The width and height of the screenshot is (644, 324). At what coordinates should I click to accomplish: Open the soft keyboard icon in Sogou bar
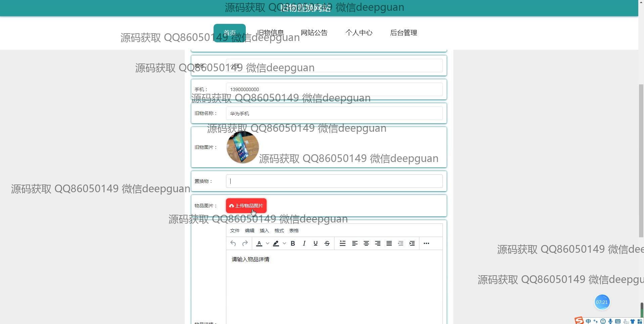pyautogui.click(x=618, y=321)
